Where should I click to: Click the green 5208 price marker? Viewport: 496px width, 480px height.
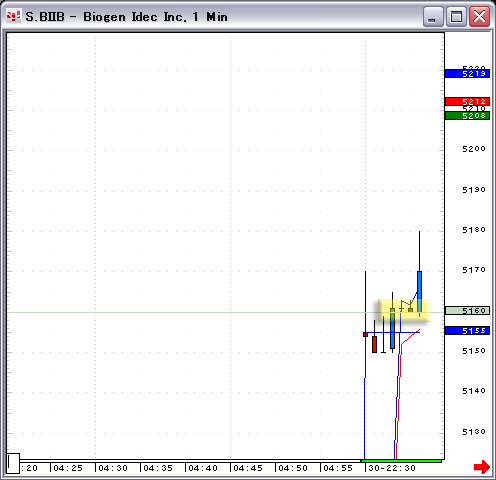coord(467,116)
